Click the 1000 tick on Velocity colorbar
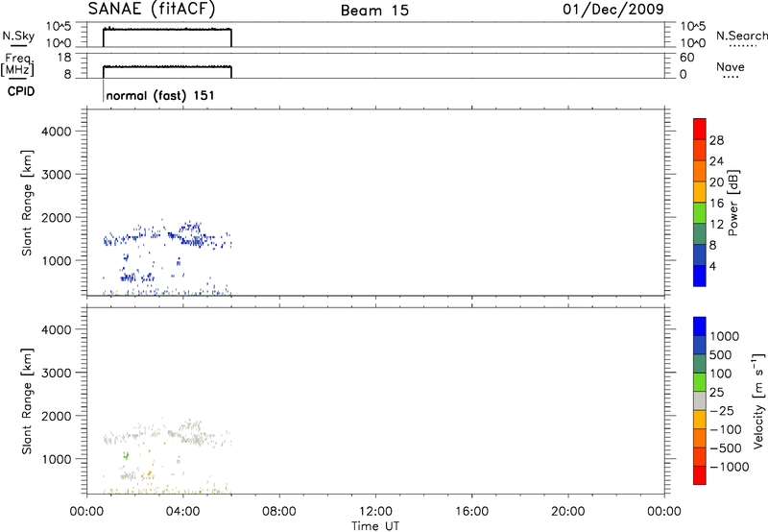Screen dimensions: 768x532 725,336
